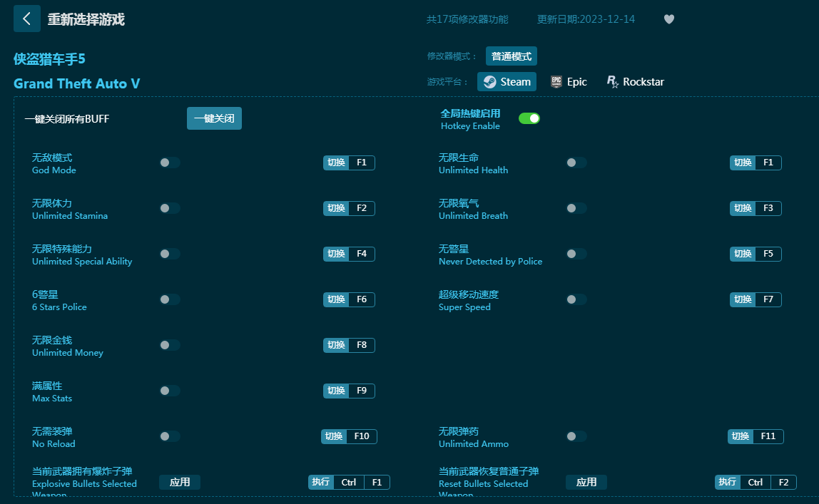Enable No Reload
Image resolution: width=819 pixels, height=504 pixels.
[170, 436]
